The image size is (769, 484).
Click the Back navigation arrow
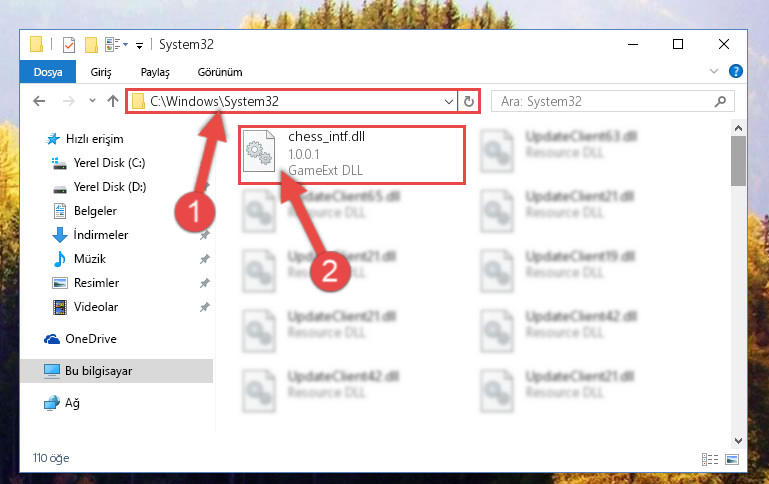[x=39, y=102]
